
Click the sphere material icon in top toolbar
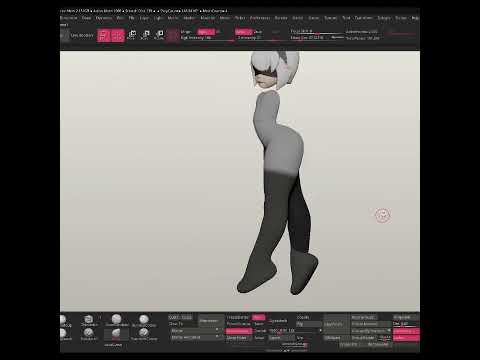point(172,35)
